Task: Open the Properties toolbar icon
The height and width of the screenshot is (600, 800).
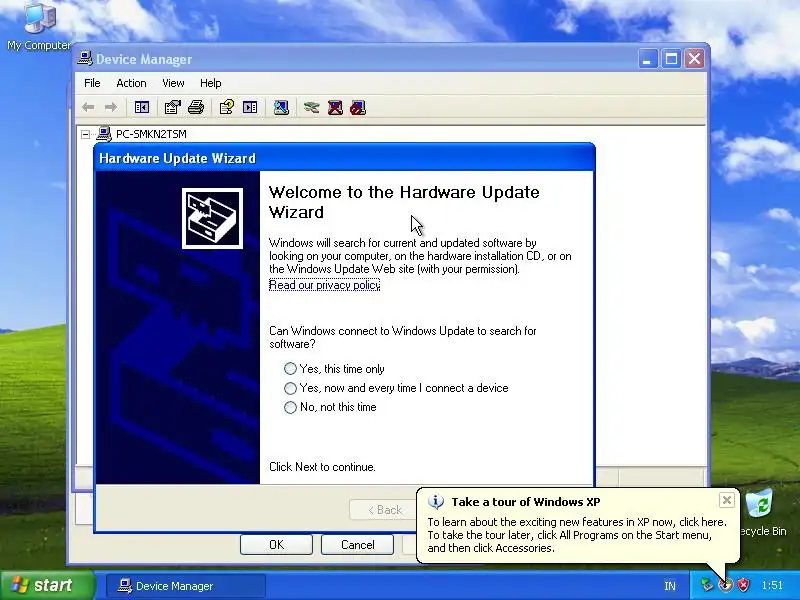Action: [x=172, y=107]
